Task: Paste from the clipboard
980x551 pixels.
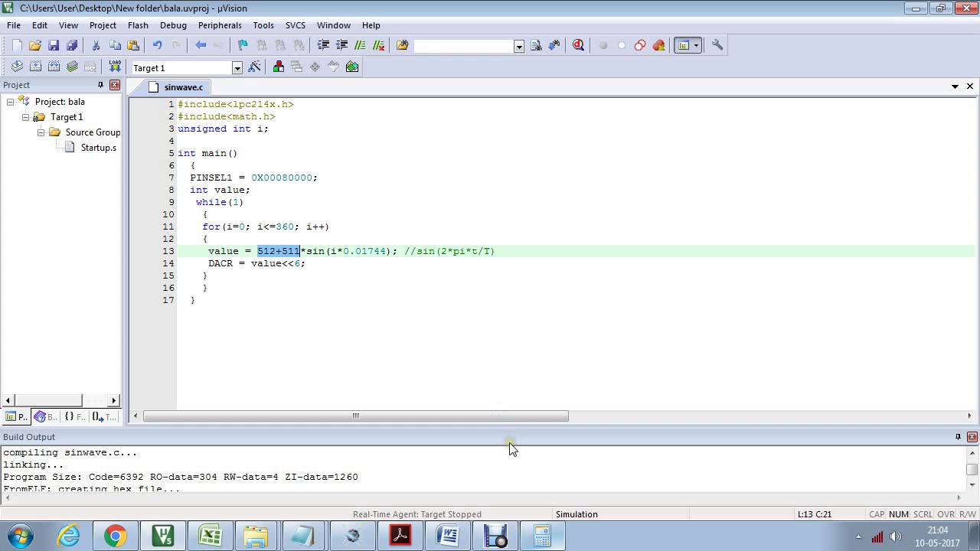Action: pos(133,45)
